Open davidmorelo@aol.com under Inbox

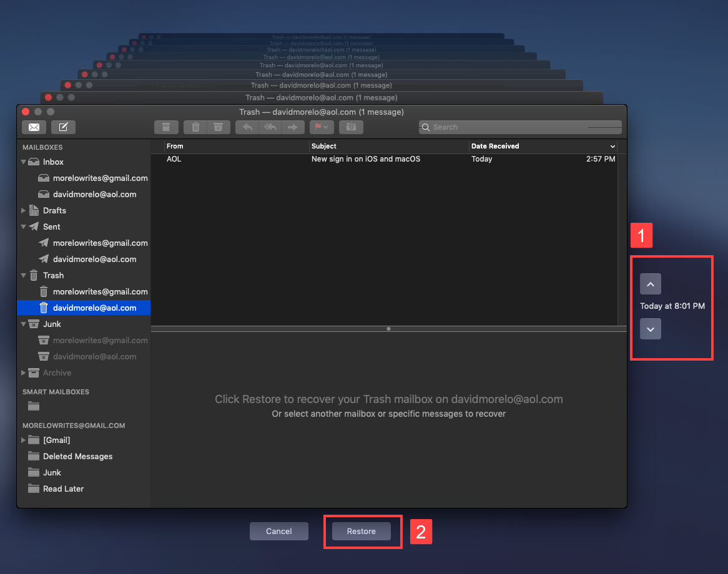click(x=95, y=195)
